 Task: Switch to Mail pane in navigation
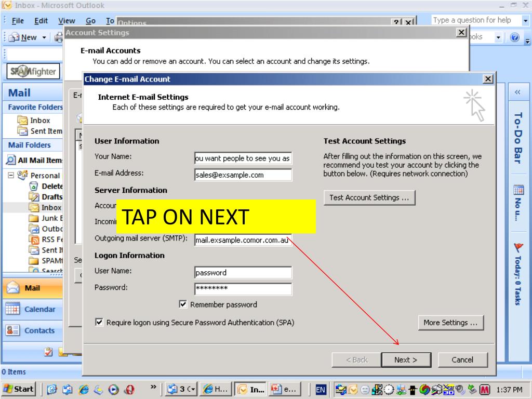(x=33, y=288)
